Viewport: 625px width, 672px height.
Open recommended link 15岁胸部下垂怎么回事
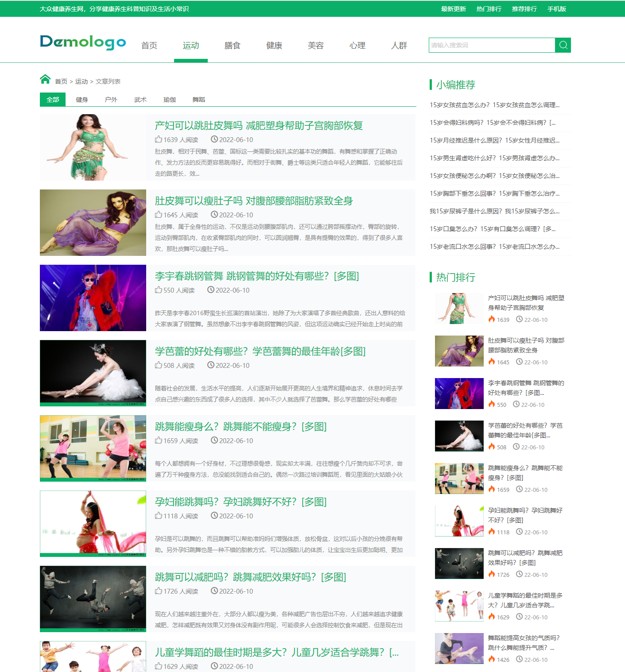click(494, 193)
